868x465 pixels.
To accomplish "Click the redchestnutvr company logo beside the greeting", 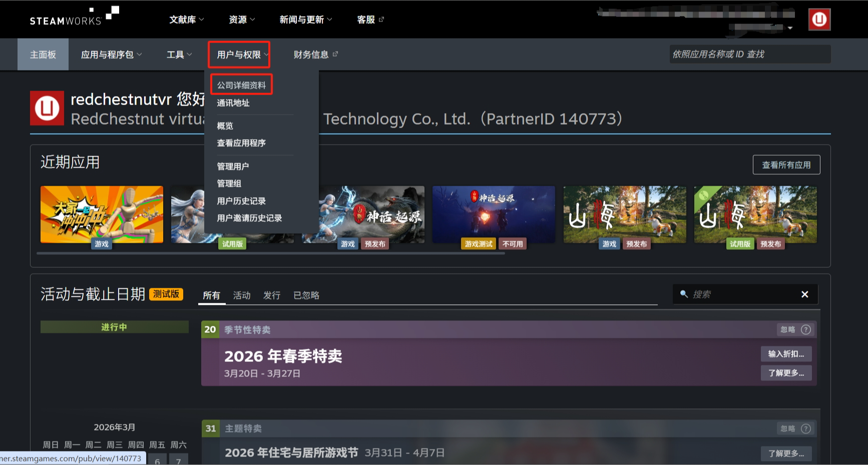I will (x=47, y=108).
